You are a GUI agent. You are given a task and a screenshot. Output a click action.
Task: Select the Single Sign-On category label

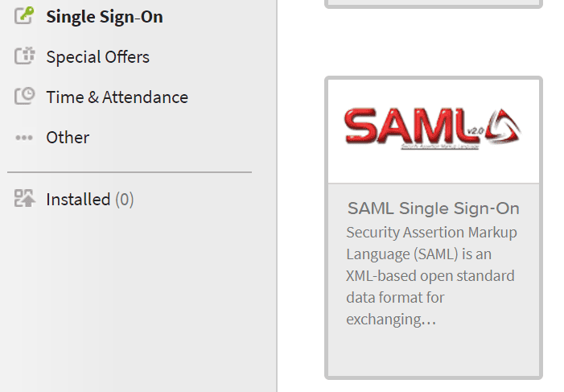tap(105, 17)
